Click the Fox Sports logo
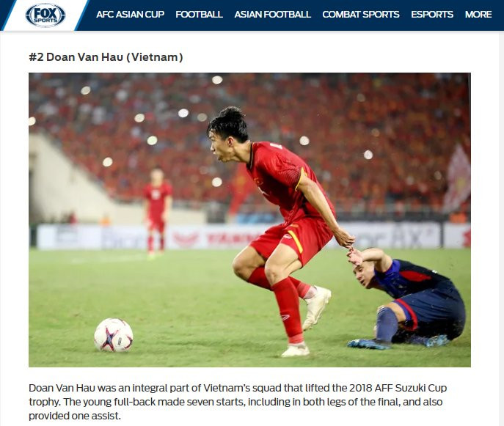 point(45,15)
